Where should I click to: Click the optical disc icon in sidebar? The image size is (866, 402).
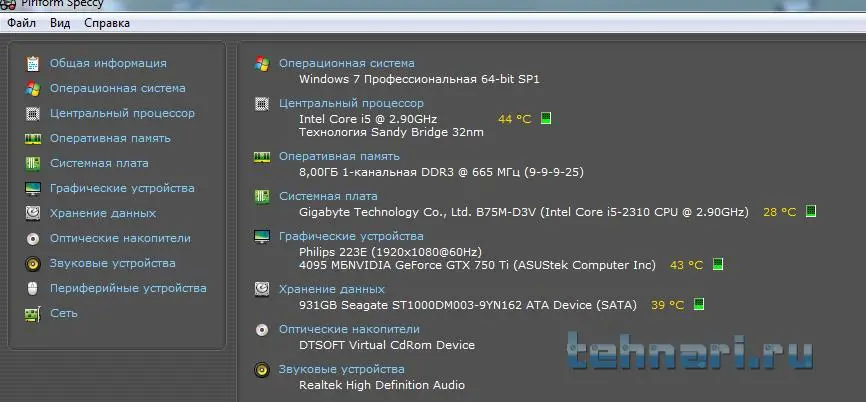click(33, 239)
